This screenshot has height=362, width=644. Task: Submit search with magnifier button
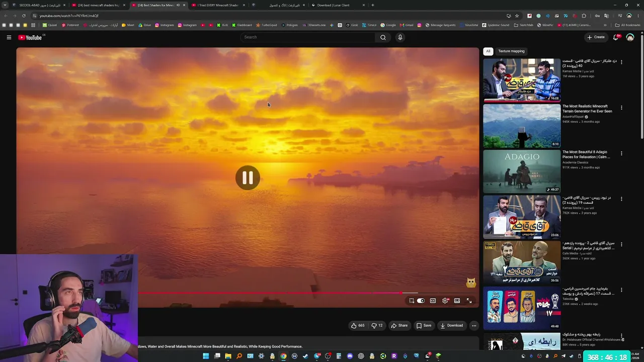(x=383, y=37)
